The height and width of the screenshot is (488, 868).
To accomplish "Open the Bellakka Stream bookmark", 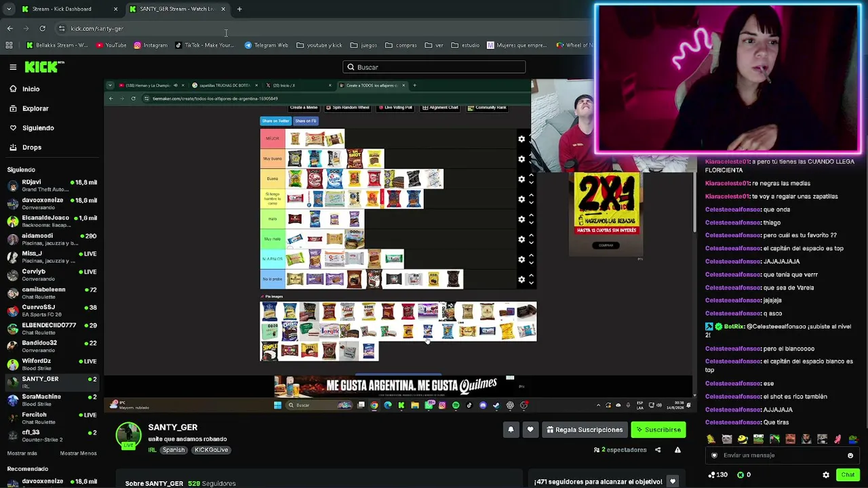I will [x=57, y=45].
